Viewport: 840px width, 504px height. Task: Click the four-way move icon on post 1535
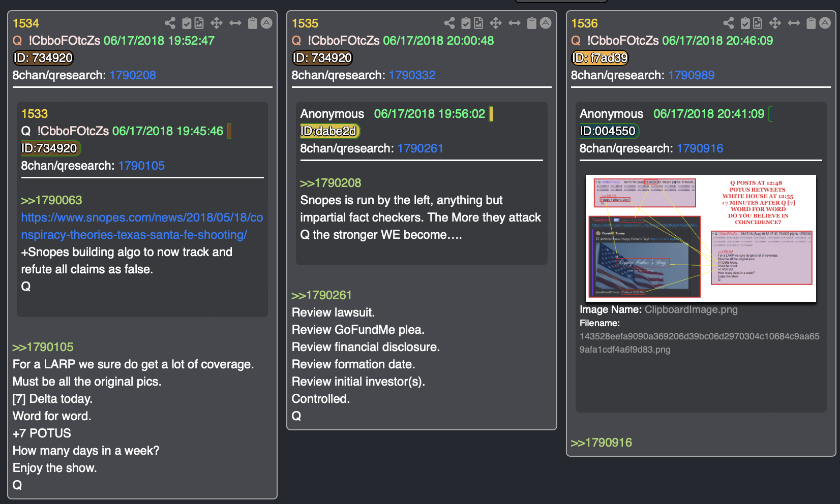coord(495,23)
